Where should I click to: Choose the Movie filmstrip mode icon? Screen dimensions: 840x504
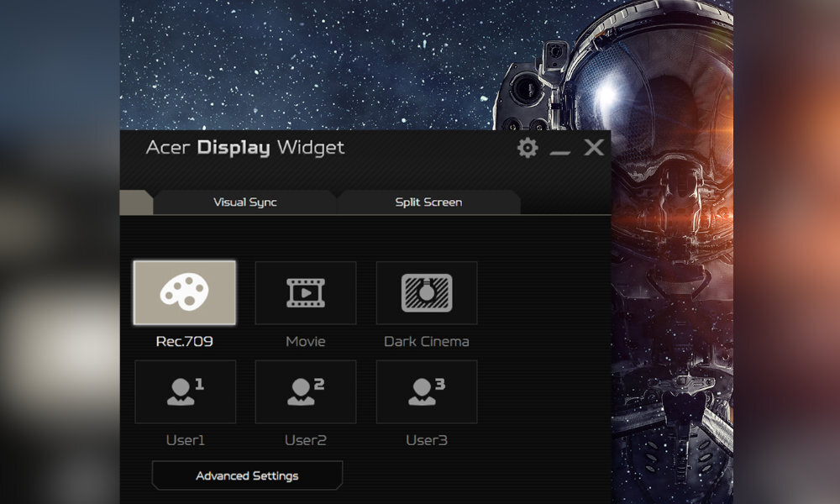pos(306,292)
